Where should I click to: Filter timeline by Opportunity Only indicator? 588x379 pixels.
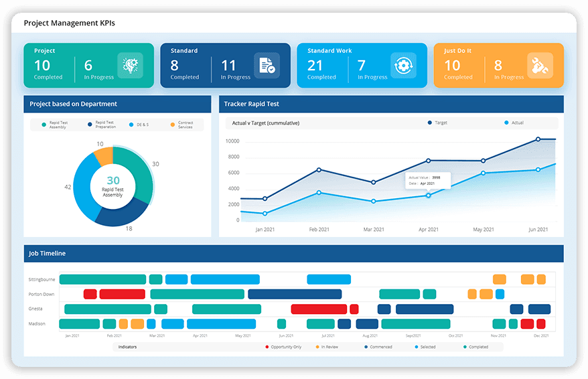click(x=283, y=347)
